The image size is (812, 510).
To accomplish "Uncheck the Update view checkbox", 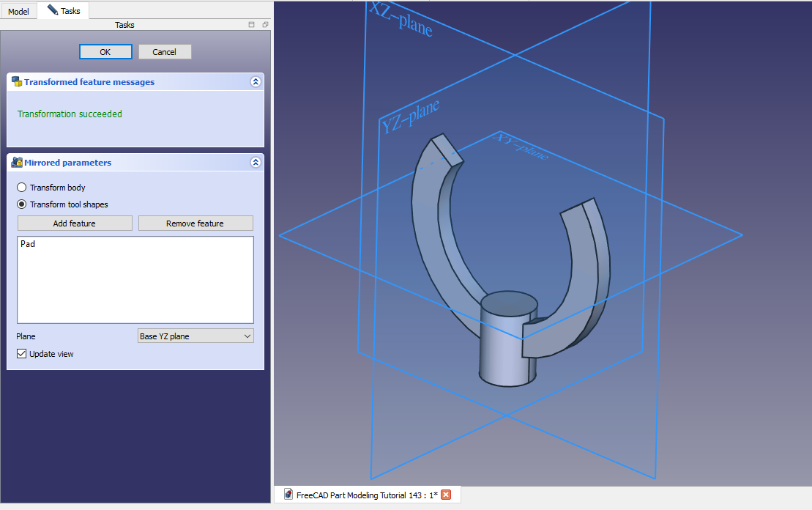I will (21, 354).
